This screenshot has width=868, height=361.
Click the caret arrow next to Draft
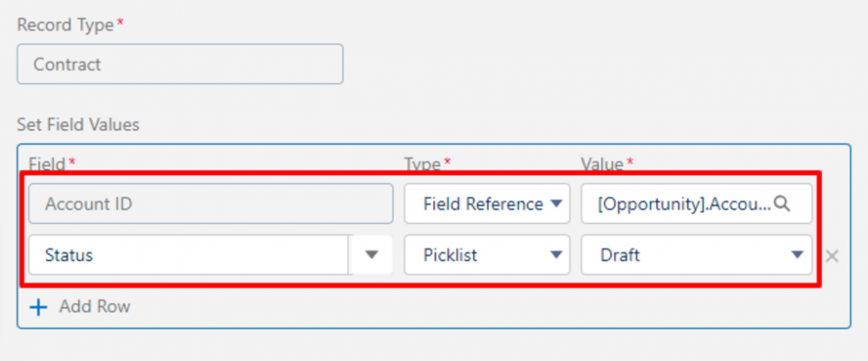click(x=796, y=255)
